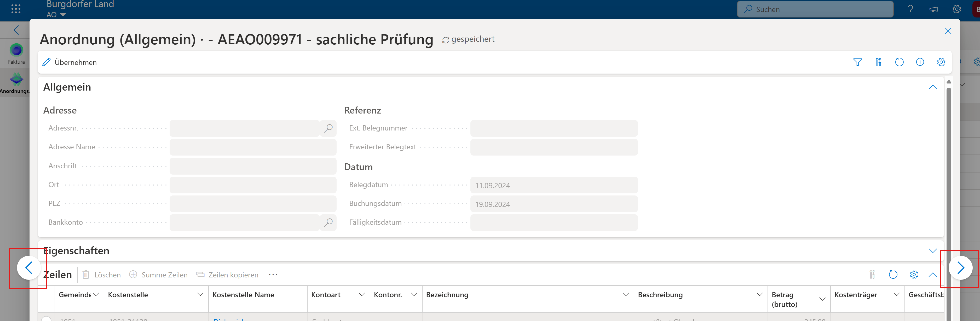Click the refresh icon in top toolbar
The height and width of the screenshot is (321, 980).
[x=899, y=62]
